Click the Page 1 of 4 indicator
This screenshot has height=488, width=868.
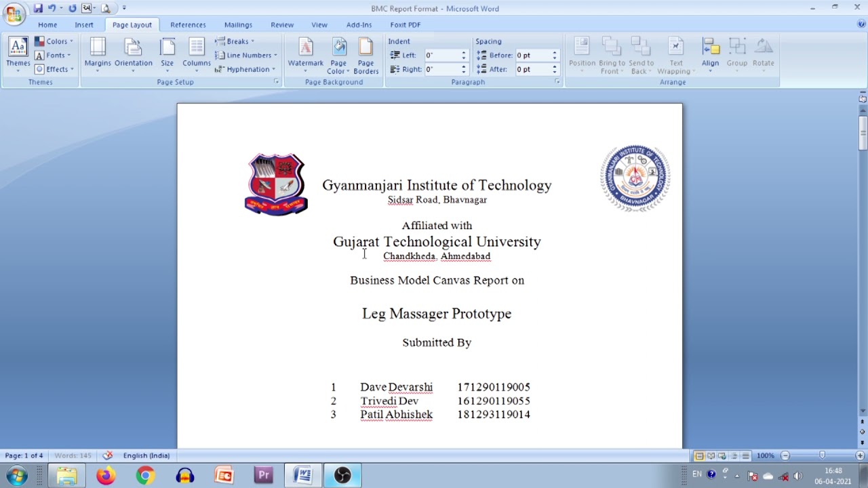click(x=24, y=455)
